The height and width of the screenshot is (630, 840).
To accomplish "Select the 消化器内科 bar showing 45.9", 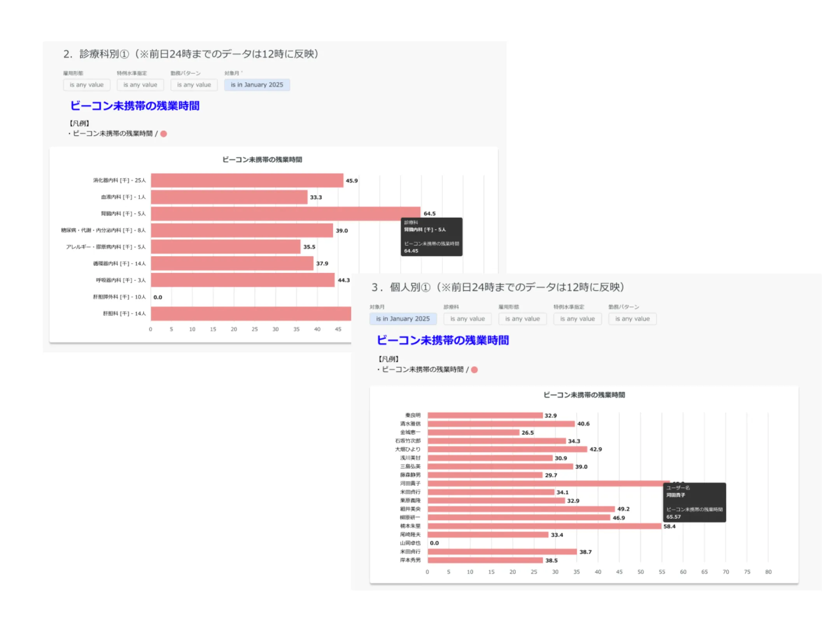I will coord(247,180).
